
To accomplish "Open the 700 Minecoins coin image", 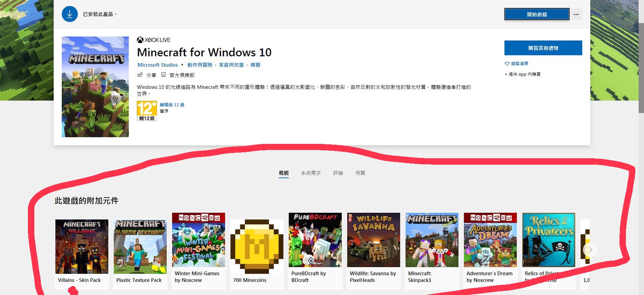I will (257, 246).
